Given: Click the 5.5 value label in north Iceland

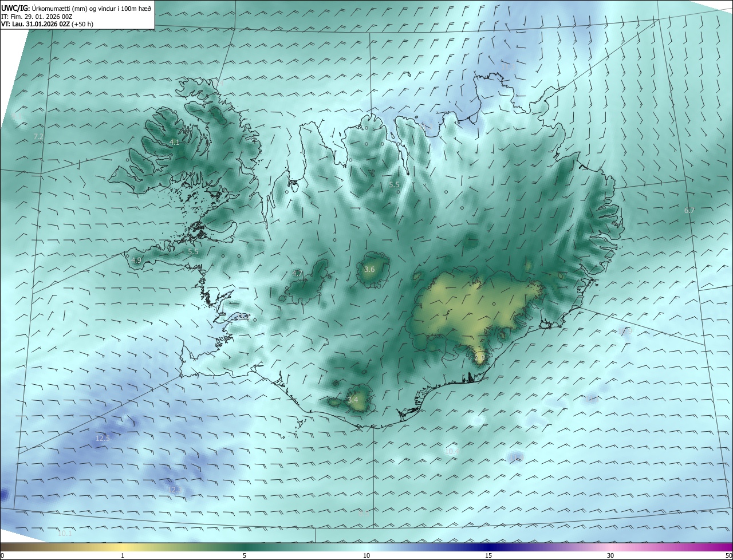Looking at the screenshot, I should pos(394,185).
